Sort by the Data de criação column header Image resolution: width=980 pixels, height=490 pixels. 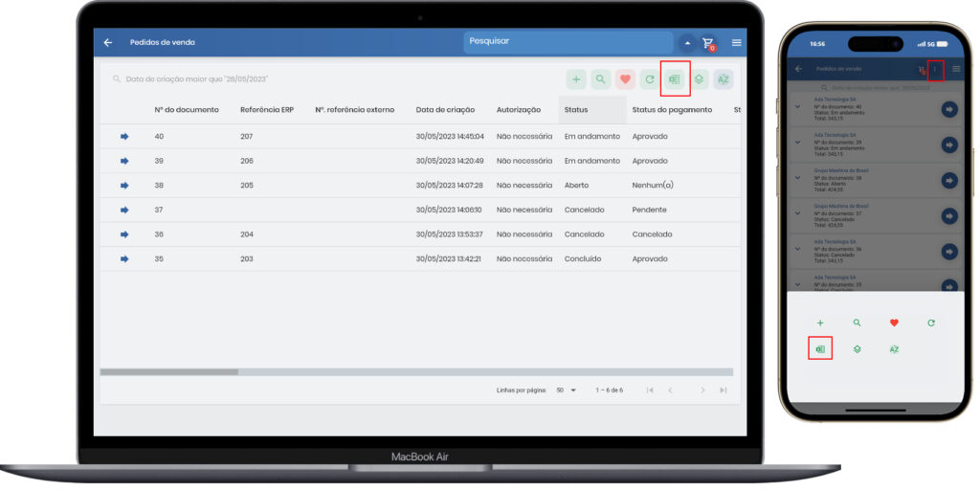coord(446,109)
